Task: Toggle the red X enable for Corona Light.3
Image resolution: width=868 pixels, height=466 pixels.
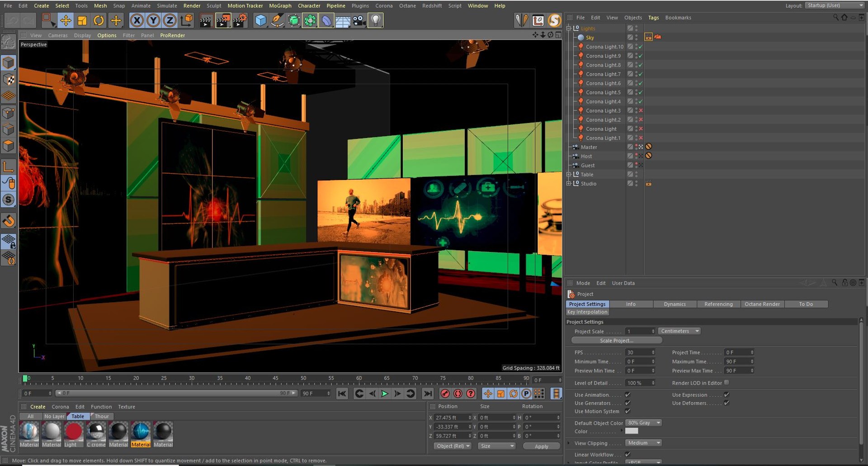Action: pyautogui.click(x=641, y=110)
